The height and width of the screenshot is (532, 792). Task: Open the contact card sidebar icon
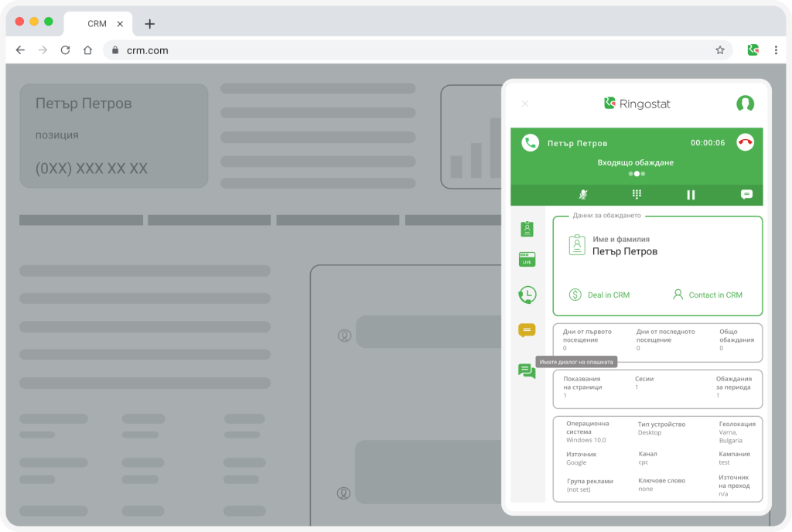pos(527,229)
